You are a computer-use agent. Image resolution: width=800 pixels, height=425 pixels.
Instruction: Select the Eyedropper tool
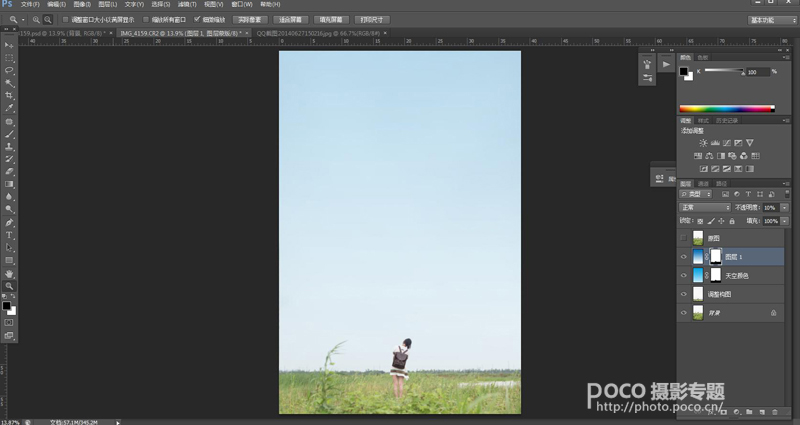tap(9, 108)
